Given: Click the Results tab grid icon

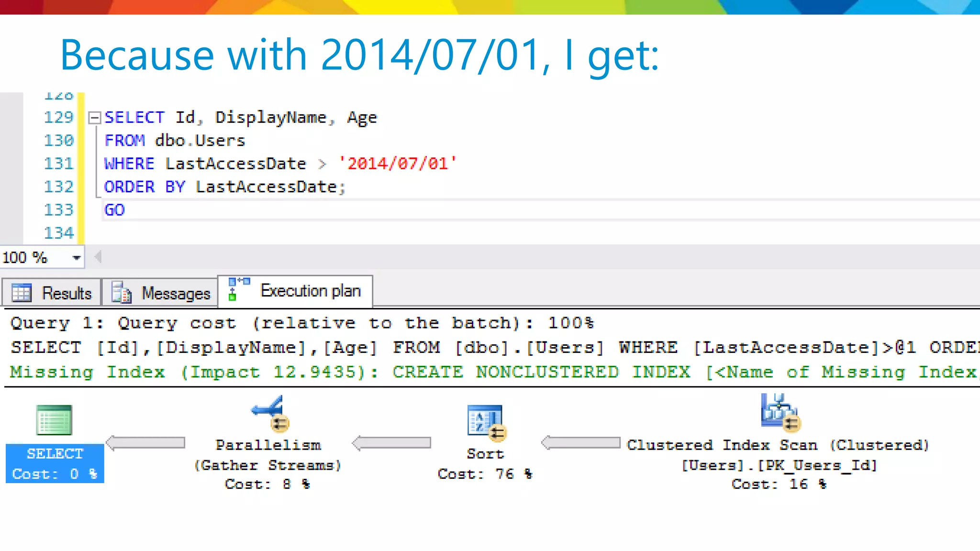Looking at the screenshot, I should click(x=22, y=293).
